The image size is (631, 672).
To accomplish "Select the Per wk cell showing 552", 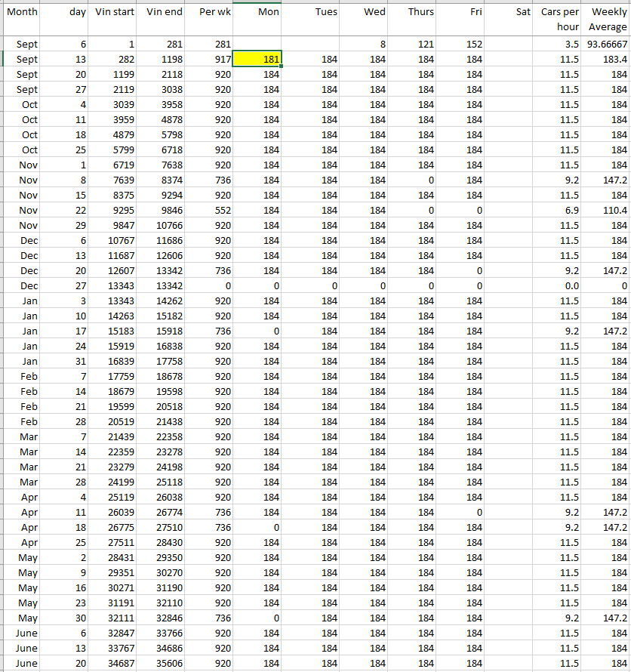I will tap(210, 211).
